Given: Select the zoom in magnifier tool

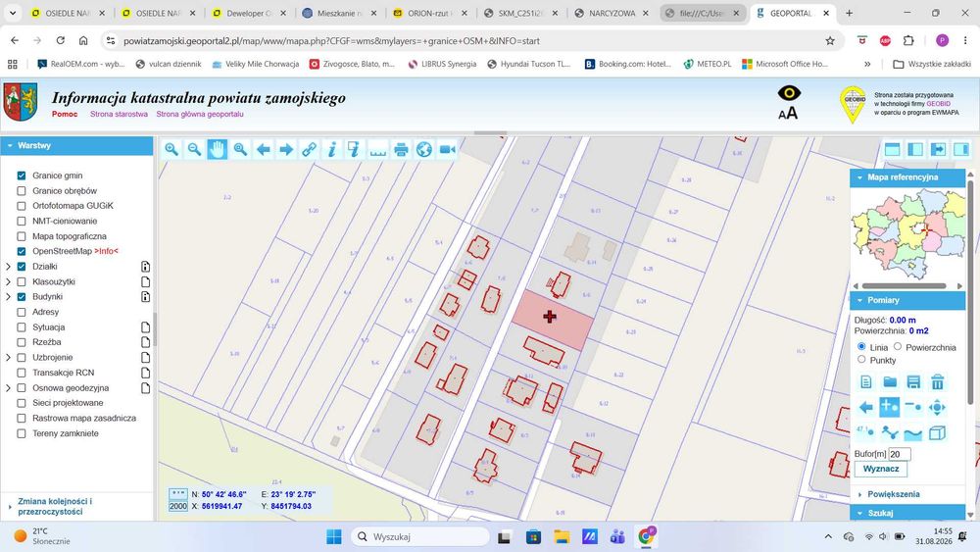Looking at the screenshot, I should click(x=171, y=149).
